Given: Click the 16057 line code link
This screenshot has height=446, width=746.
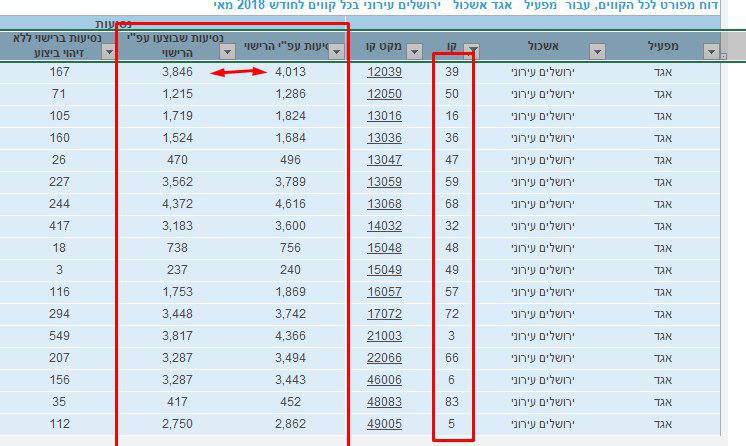Looking at the screenshot, I should pos(383,291).
